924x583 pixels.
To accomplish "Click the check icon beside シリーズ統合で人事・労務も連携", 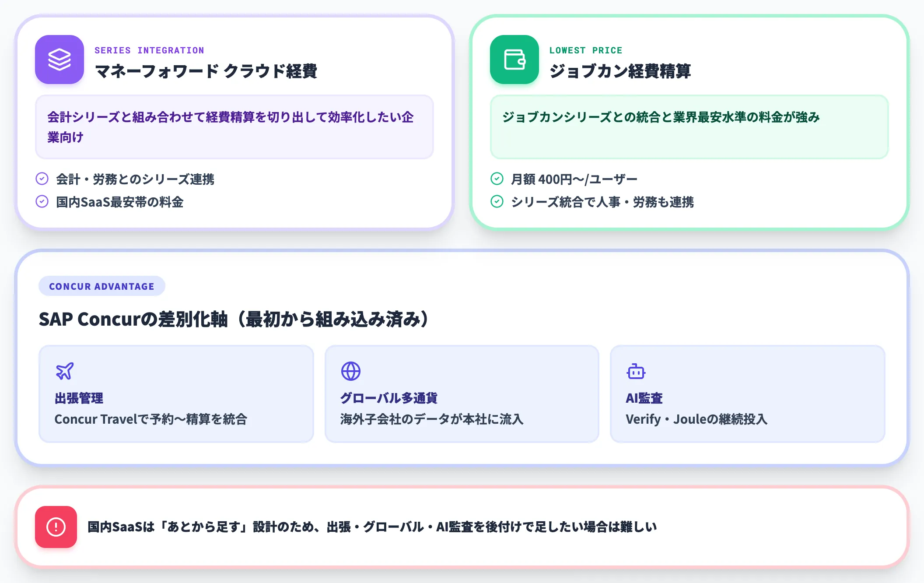I will point(497,201).
